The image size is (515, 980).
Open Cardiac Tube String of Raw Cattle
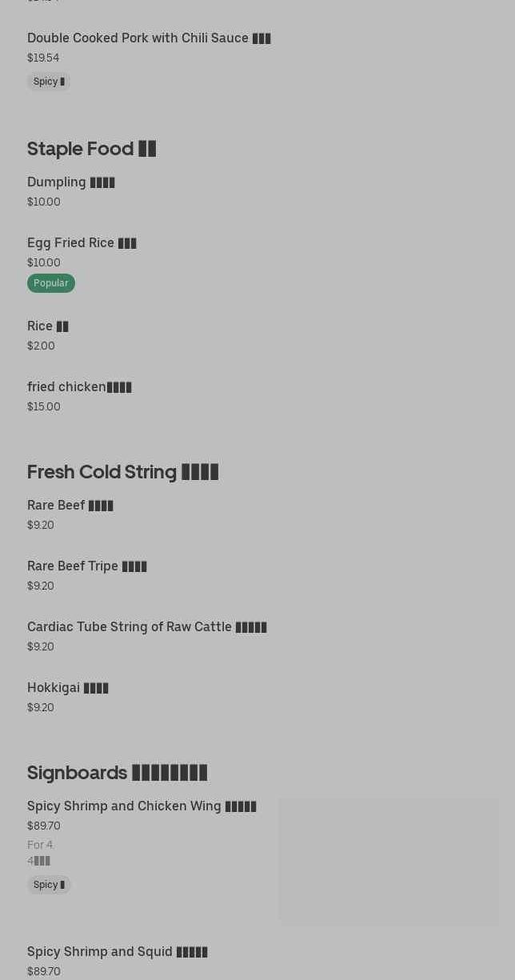(146, 627)
